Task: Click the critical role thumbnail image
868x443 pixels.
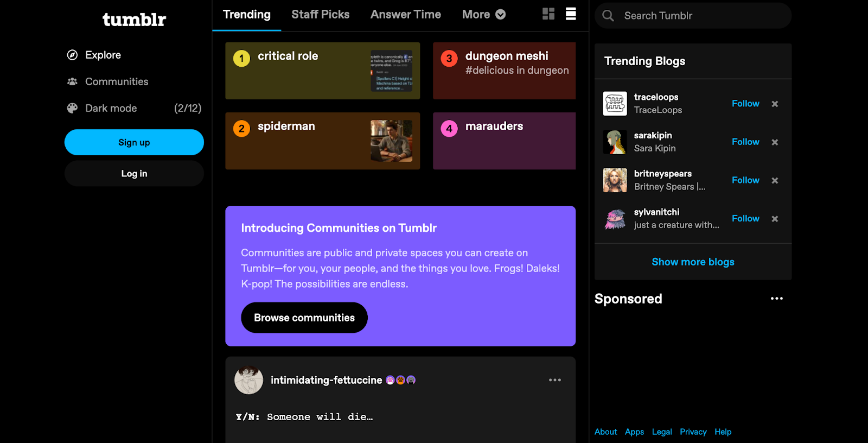Action: [391, 71]
